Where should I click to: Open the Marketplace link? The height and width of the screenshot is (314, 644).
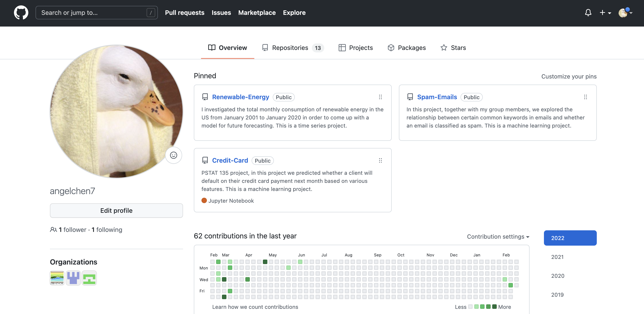click(x=257, y=13)
